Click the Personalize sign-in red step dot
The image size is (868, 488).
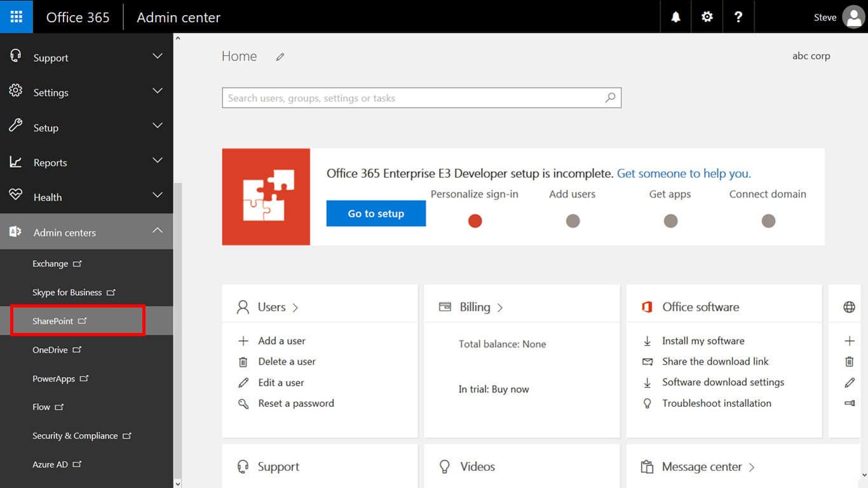point(475,221)
